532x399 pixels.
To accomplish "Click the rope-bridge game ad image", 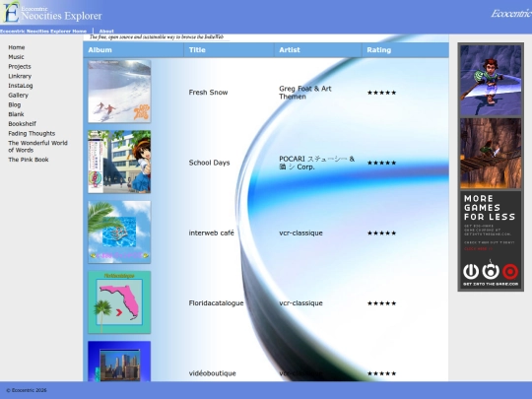I will click(x=491, y=153).
